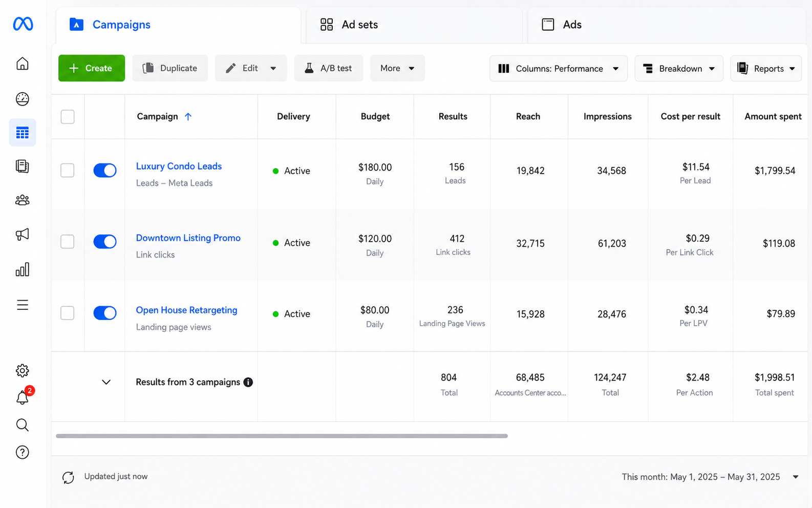This screenshot has height=508, width=812.
Task: Click the refresh icon beside Updated just now
Action: click(68, 477)
